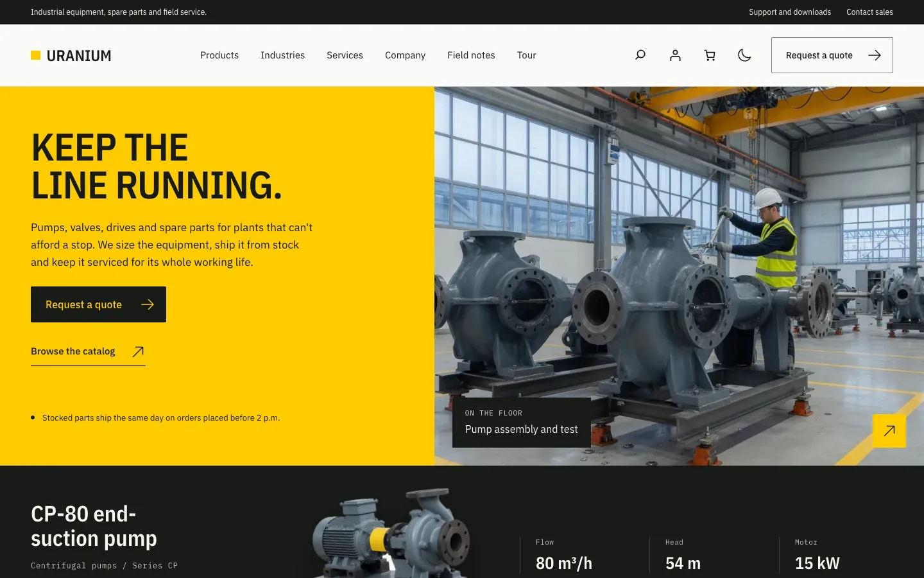Click the CP-80 pump product image

click(x=391, y=533)
